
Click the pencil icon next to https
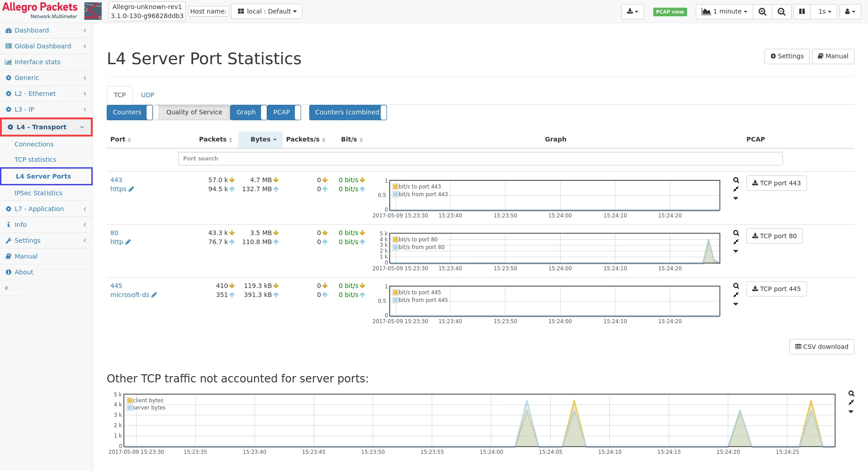(132, 189)
